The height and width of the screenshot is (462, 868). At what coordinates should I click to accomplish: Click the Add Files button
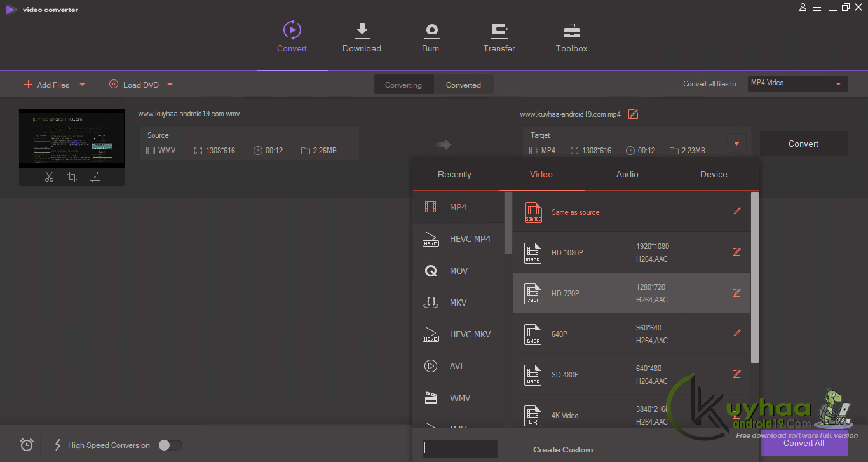point(46,85)
